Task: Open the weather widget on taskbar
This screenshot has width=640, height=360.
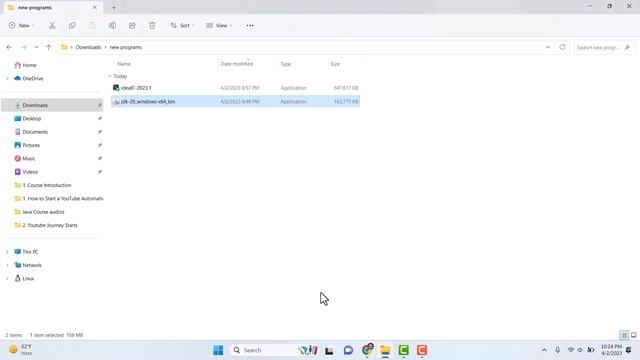Action: coord(20,350)
